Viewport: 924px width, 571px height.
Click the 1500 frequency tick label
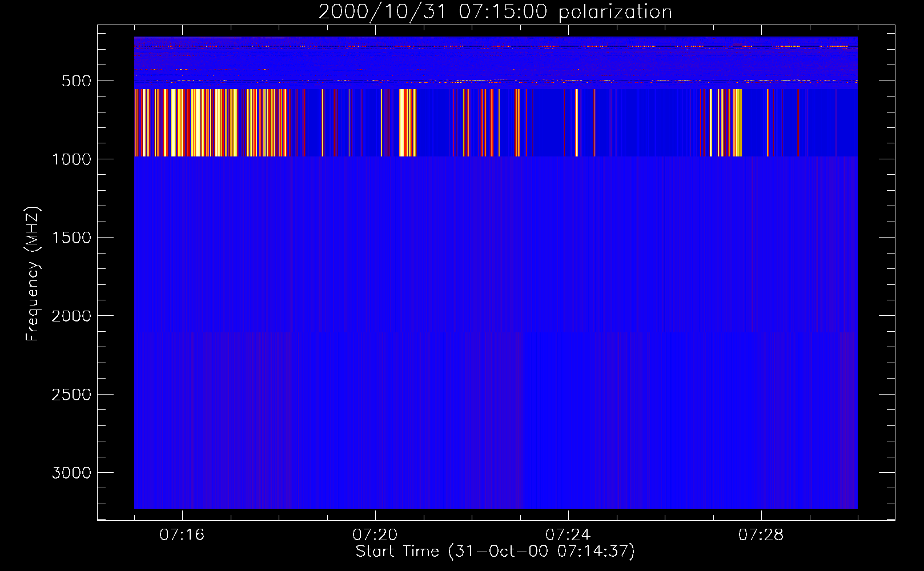72,238
